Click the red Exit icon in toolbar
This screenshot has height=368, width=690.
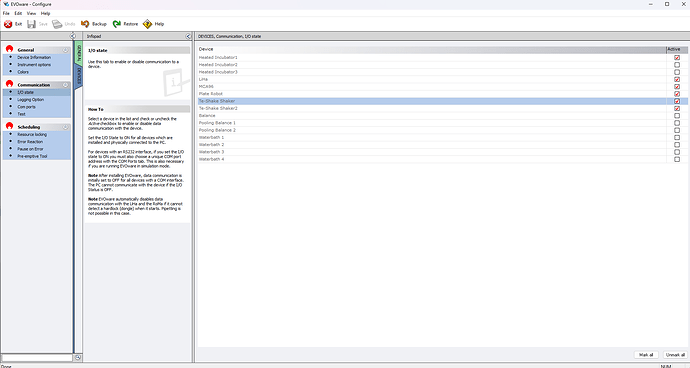[8, 24]
